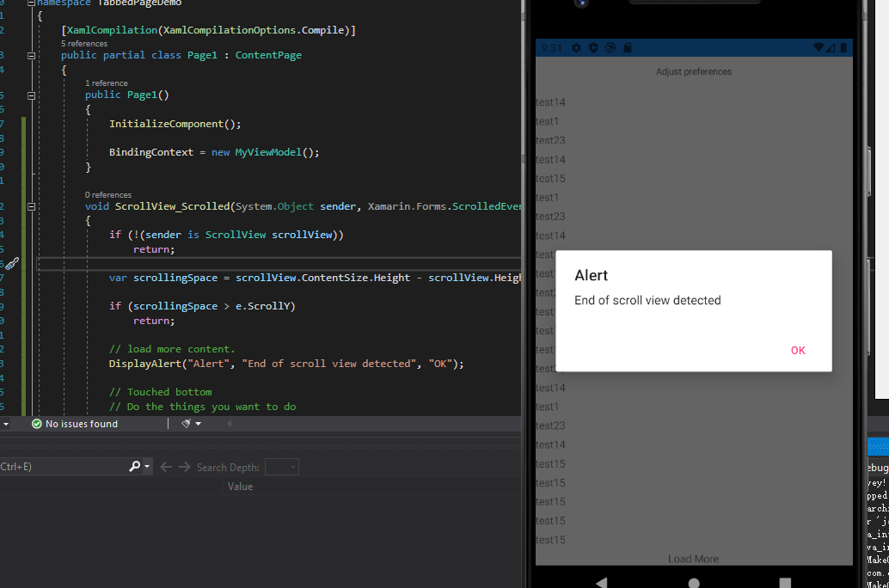Tap the Android back navigation button
889x588 pixels.
point(602,582)
